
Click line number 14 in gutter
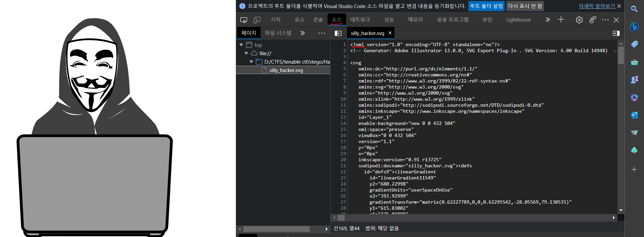(x=343, y=123)
